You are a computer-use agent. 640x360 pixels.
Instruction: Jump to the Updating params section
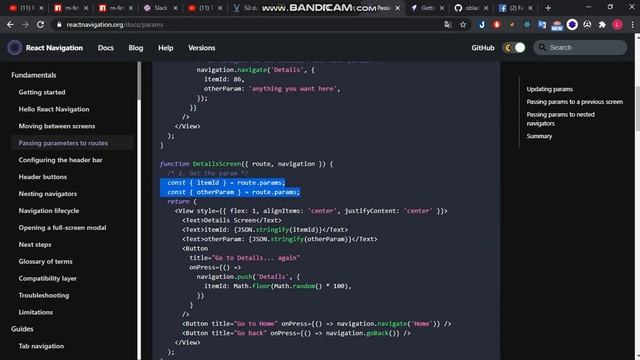pos(550,89)
